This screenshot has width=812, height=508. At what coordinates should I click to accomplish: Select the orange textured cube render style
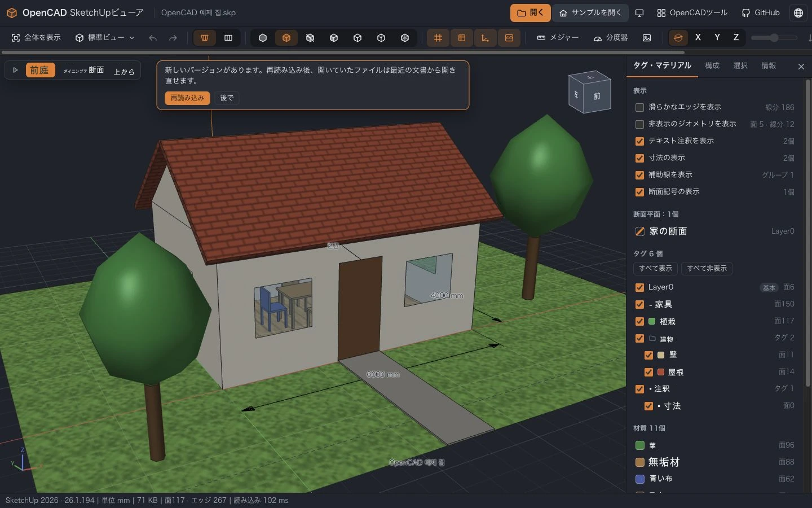pyautogui.click(x=286, y=38)
